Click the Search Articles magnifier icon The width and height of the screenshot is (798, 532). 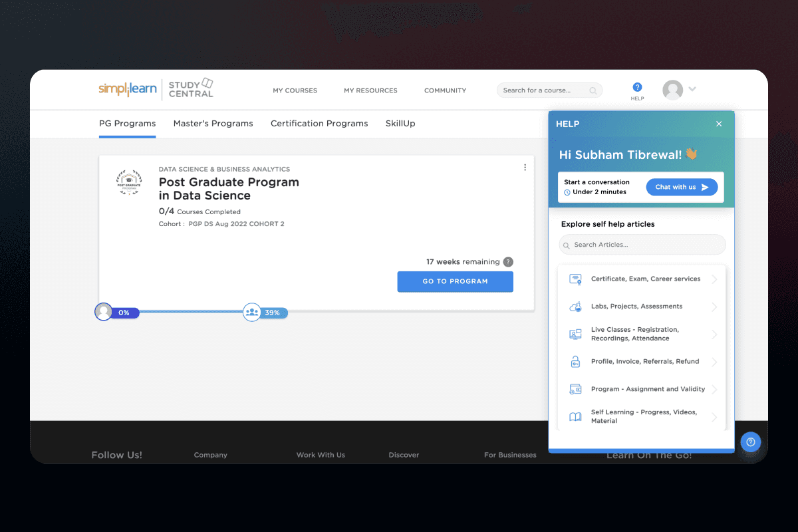[567, 245]
